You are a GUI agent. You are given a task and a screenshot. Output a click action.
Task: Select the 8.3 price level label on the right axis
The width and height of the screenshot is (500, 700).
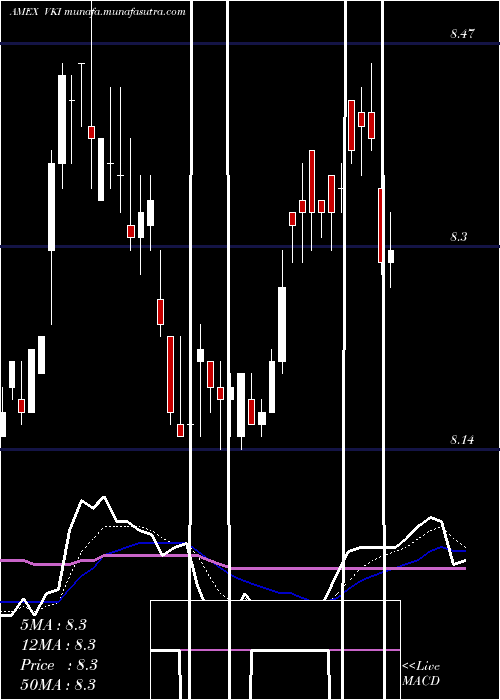(458, 237)
